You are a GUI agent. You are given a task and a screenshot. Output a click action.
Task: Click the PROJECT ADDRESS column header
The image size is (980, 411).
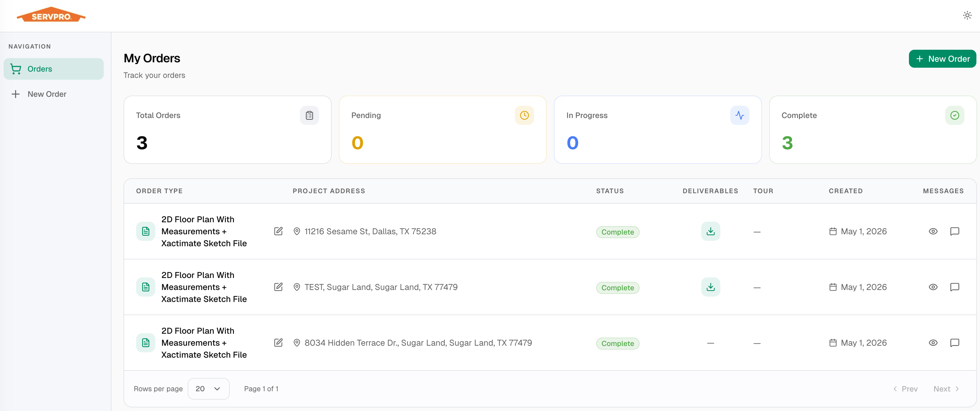point(329,191)
